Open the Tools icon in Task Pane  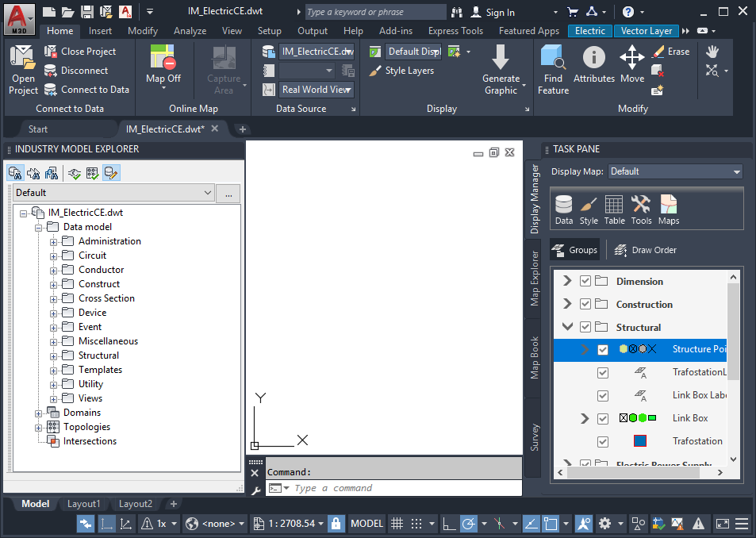click(641, 209)
